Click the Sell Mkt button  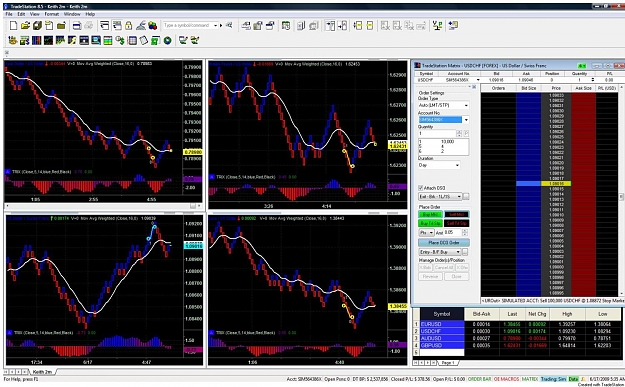pyautogui.click(x=456, y=214)
